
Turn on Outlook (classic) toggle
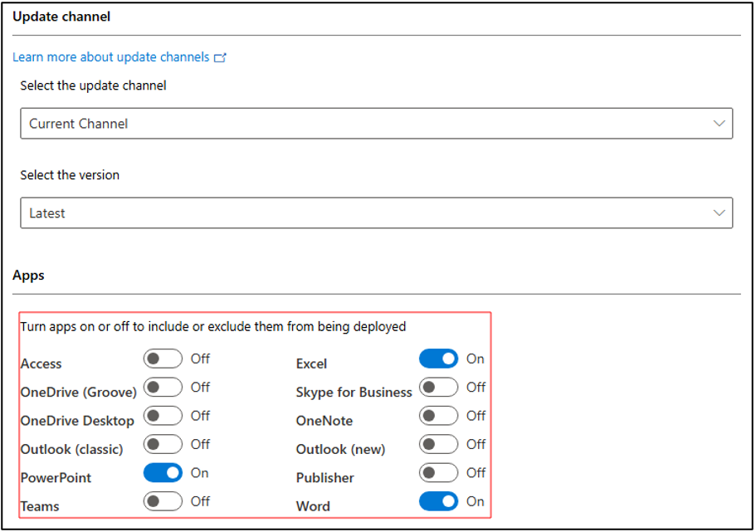163,444
